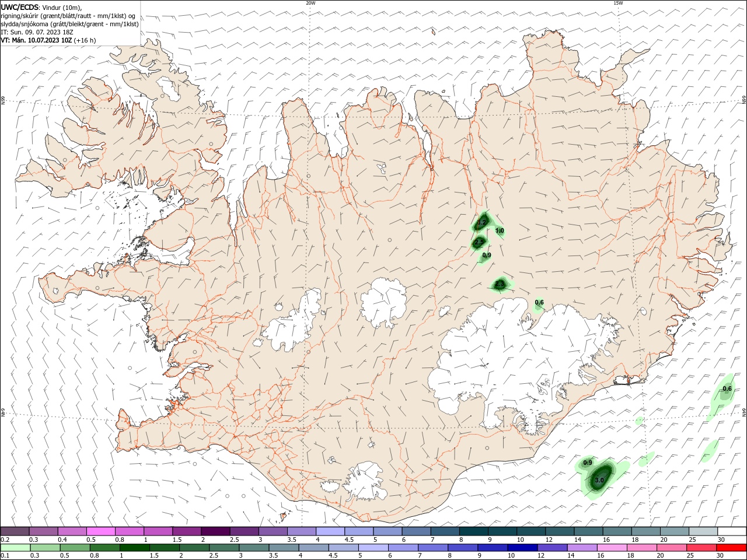Image resolution: width=747 pixels, height=560 pixels.
Task: Click the 1.0 precipitation value on the map
Action: pyautogui.click(x=500, y=231)
